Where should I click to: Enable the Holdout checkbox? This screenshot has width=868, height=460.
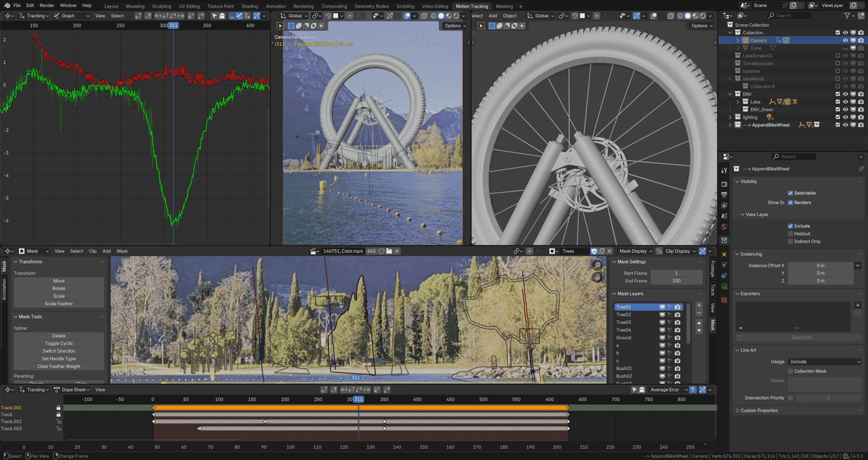pyautogui.click(x=790, y=234)
